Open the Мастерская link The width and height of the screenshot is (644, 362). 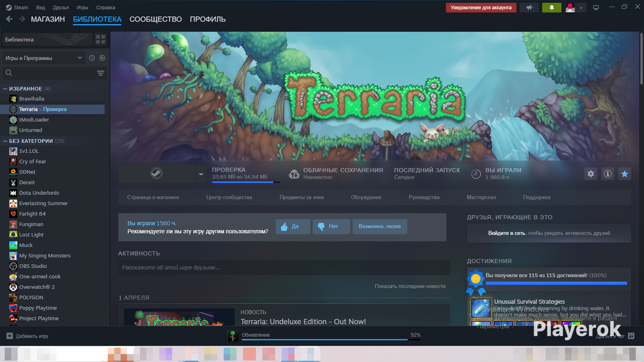(x=481, y=197)
